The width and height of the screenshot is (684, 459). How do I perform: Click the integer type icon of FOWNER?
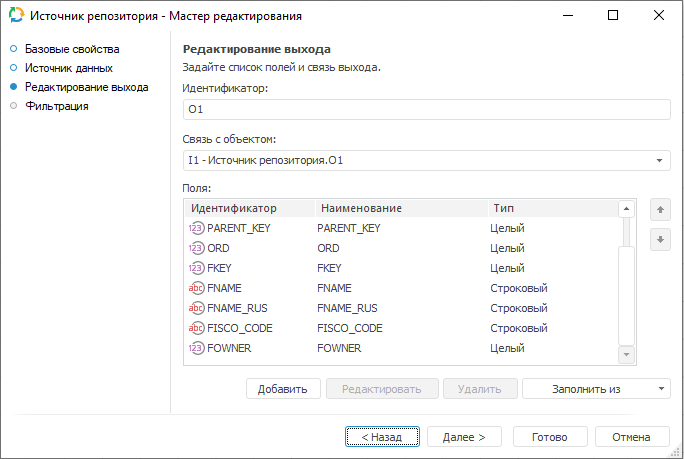tap(196, 348)
